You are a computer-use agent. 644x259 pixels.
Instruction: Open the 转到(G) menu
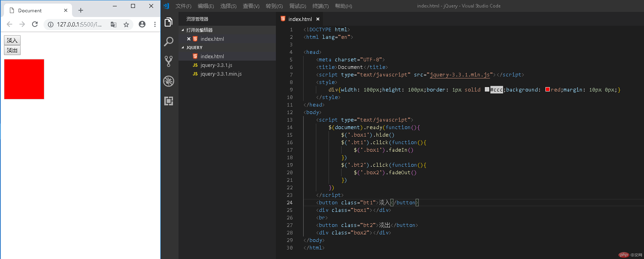(x=274, y=6)
